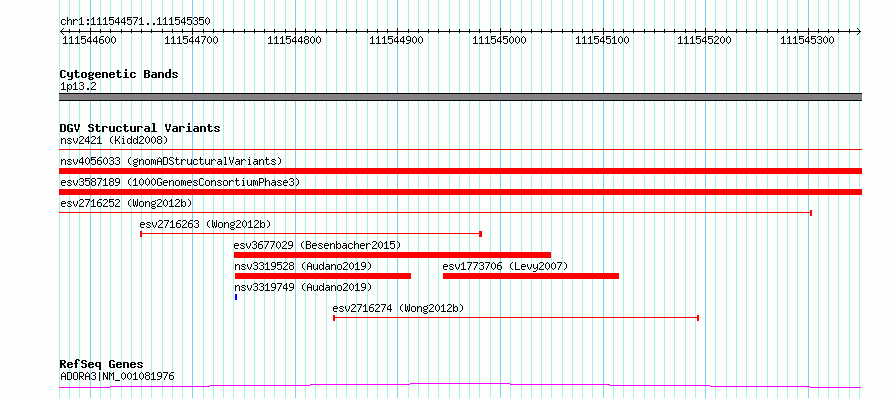Click the DGV Structural Variants track title
Screen dimensions: 890x398
tap(140, 128)
